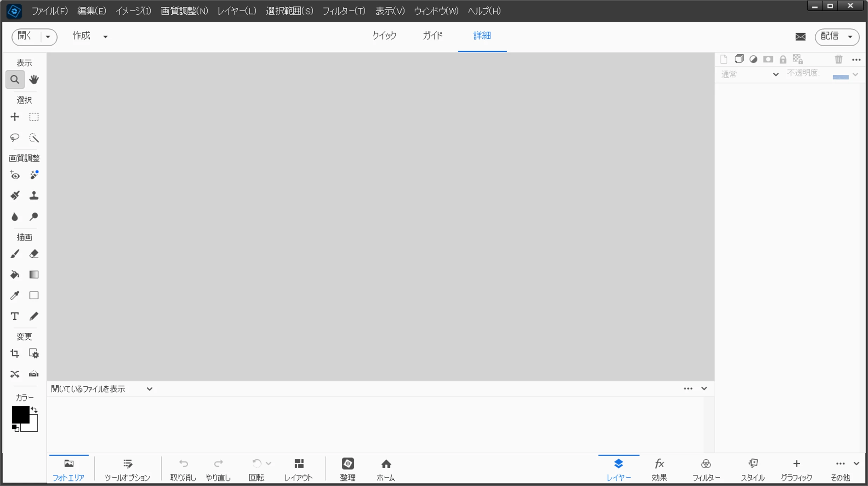Select the Lasso tool
The height and width of the screenshot is (486, 868).
click(x=15, y=137)
